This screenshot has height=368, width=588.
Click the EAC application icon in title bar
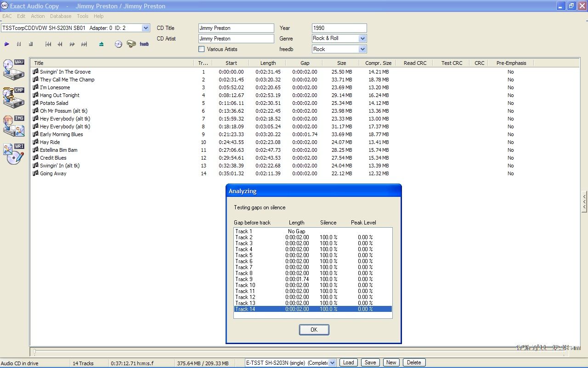tap(5, 6)
